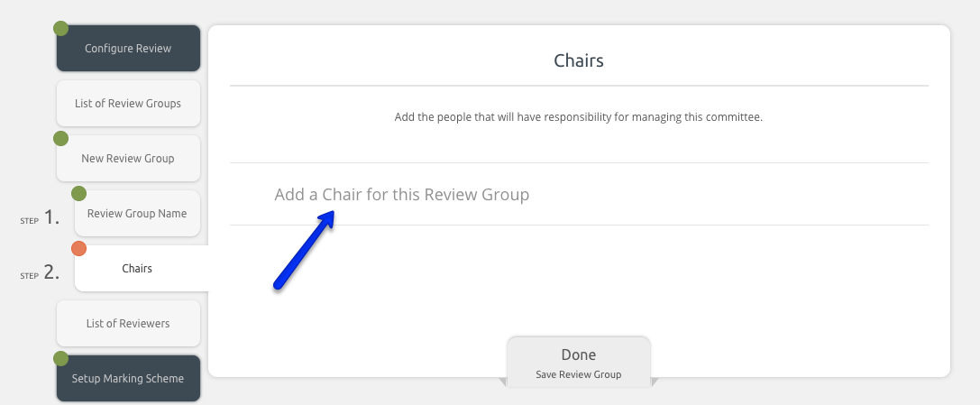Click the left fold corner of Done tab
The height and width of the screenshot is (405, 980).
[x=502, y=382]
